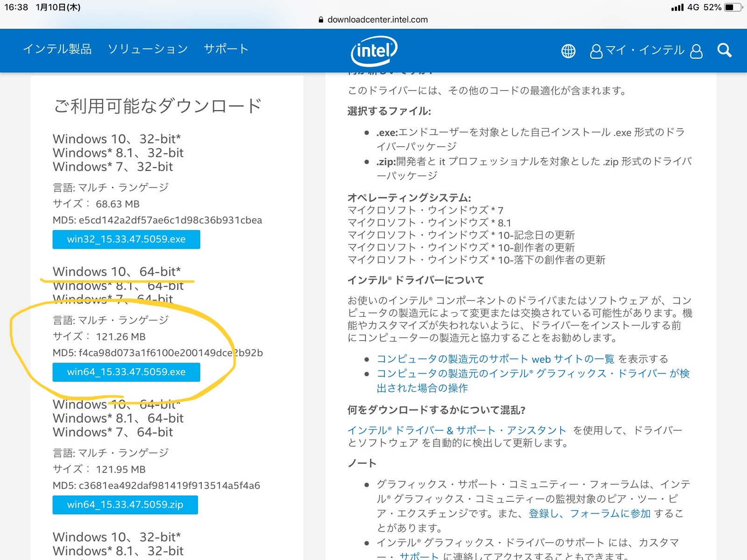Open the グラフィックス・ドライバー が検出された場合の操作 link
The image size is (747, 560).
tap(533, 380)
